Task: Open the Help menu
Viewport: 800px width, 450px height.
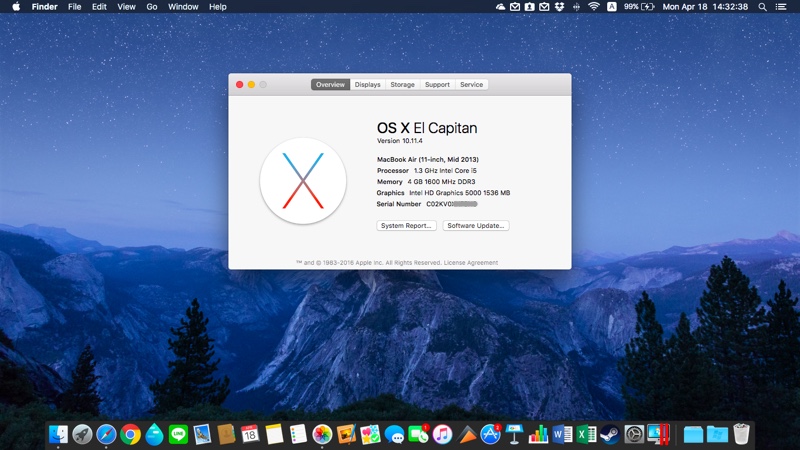Action: tap(217, 7)
